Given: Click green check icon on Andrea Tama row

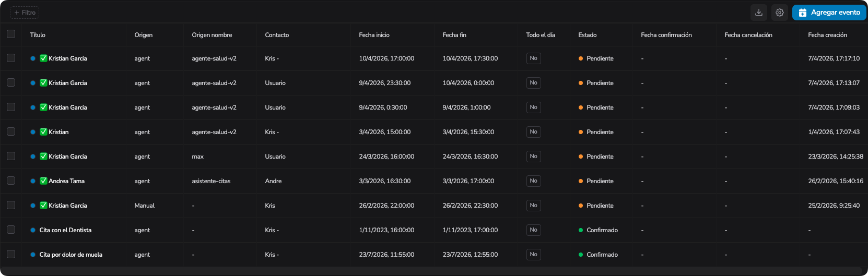Looking at the screenshot, I should click(43, 181).
